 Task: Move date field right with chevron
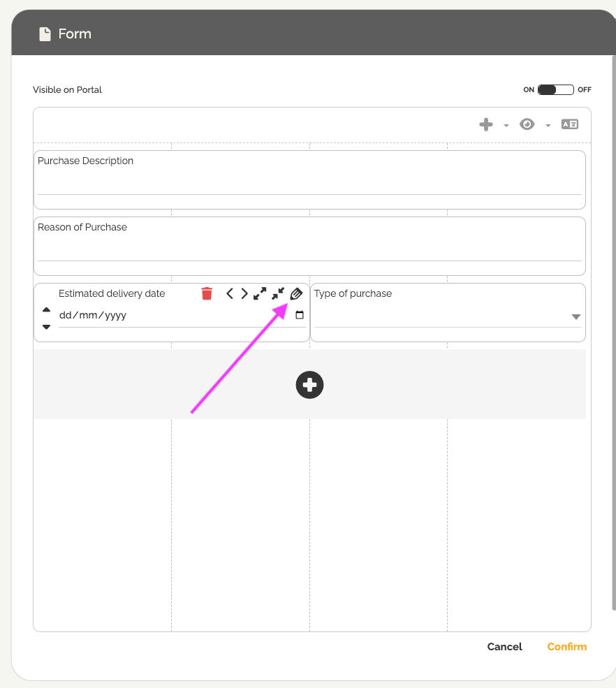[x=244, y=293]
